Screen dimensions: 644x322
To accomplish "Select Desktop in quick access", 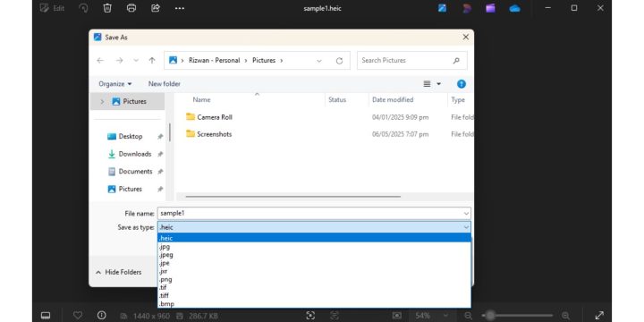I will (x=131, y=136).
